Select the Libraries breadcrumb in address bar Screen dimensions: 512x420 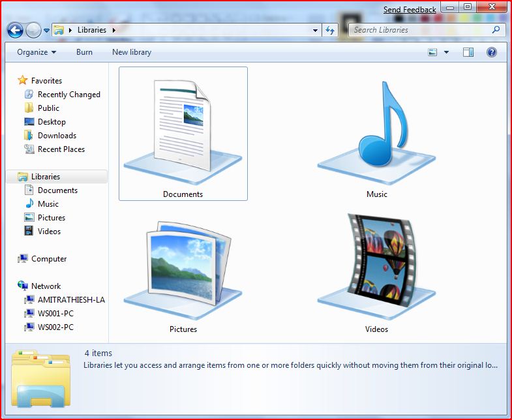pyautogui.click(x=92, y=30)
